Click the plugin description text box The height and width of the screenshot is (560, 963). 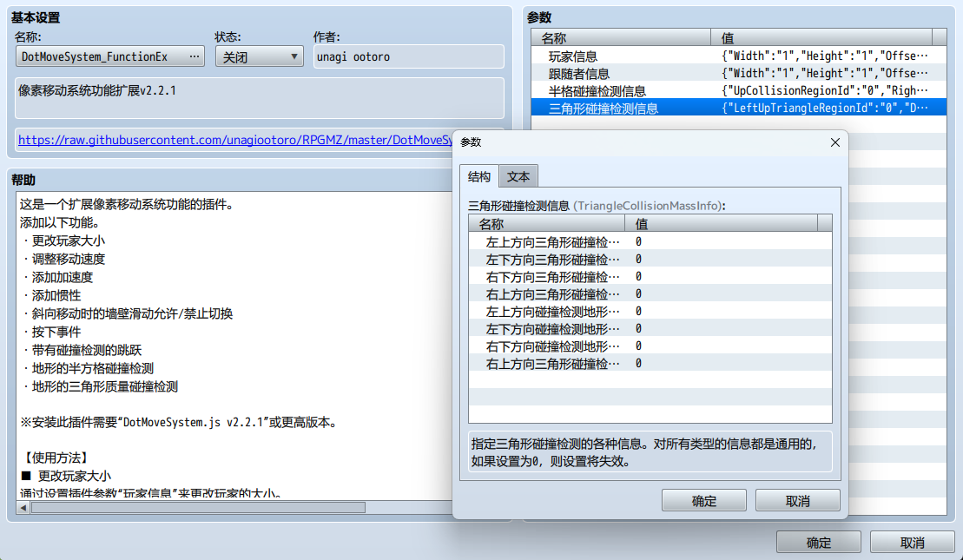coord(259,98)
